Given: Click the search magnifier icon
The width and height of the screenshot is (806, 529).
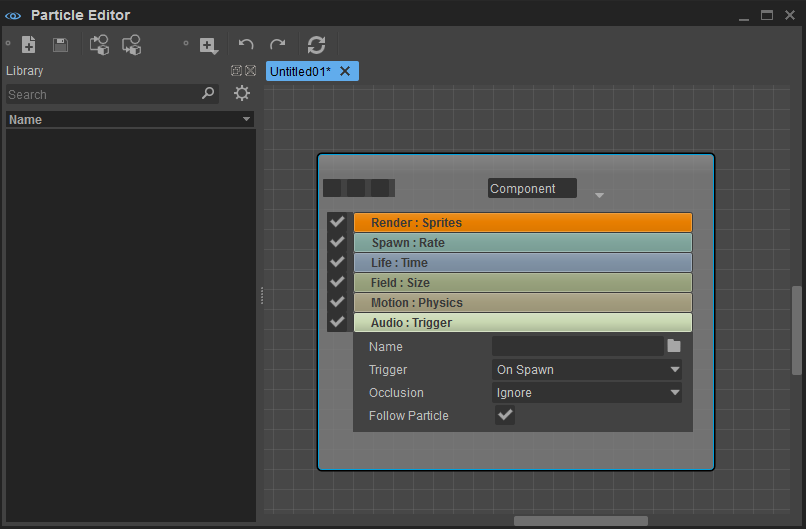Looking at the screenshot, I should coord(208,93).
